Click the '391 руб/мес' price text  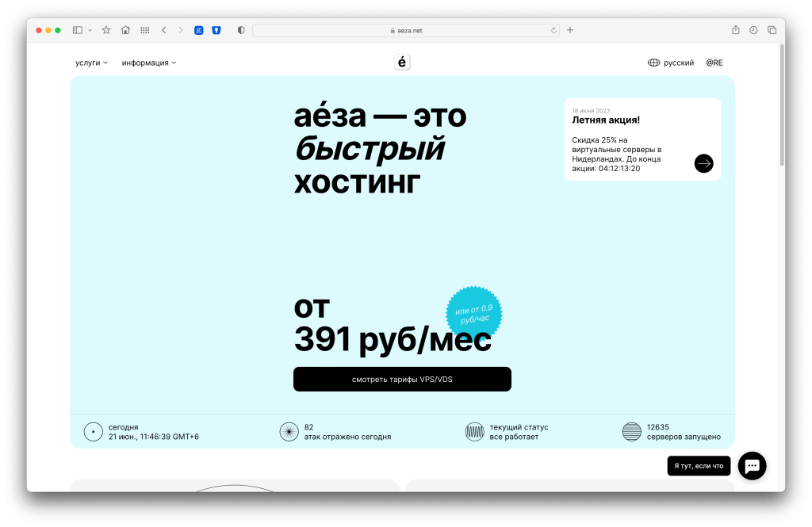(x=393, y=340)
